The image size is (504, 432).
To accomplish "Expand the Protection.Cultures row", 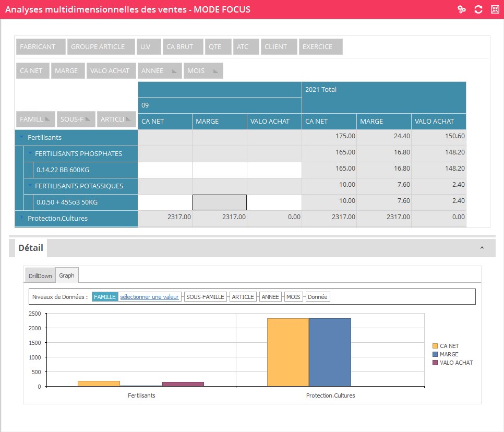I will tap(21, 218).
